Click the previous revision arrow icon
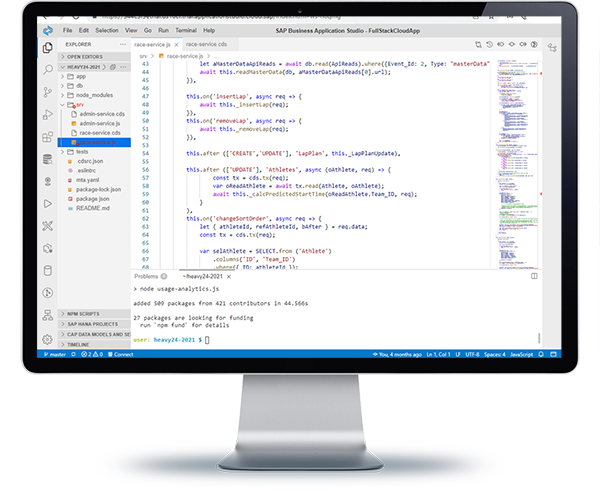 pos(501,45)
